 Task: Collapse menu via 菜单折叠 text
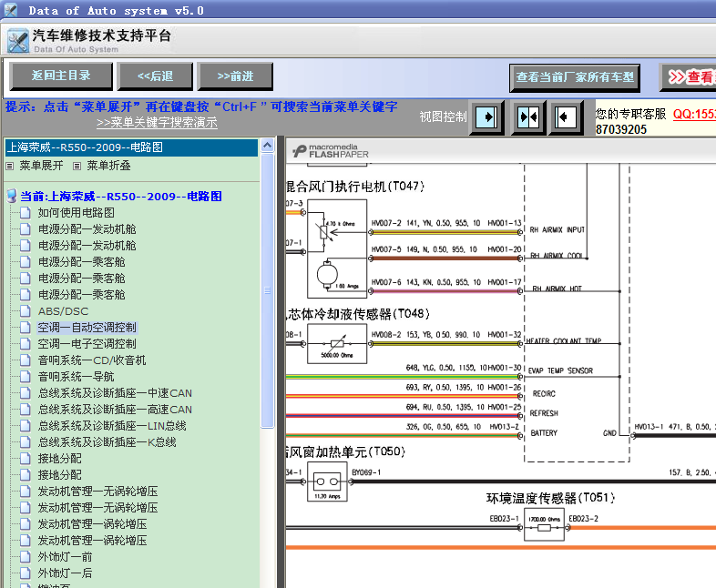(108, 166)
